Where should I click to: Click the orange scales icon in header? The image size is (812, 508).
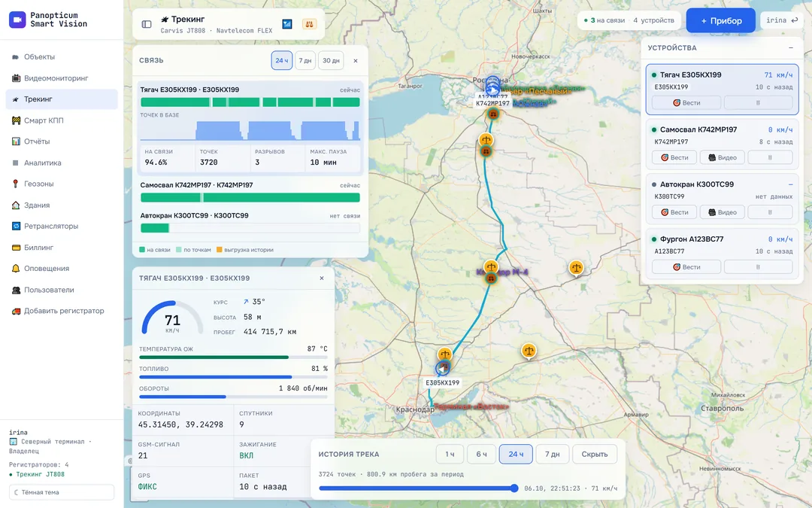point(309,24)
